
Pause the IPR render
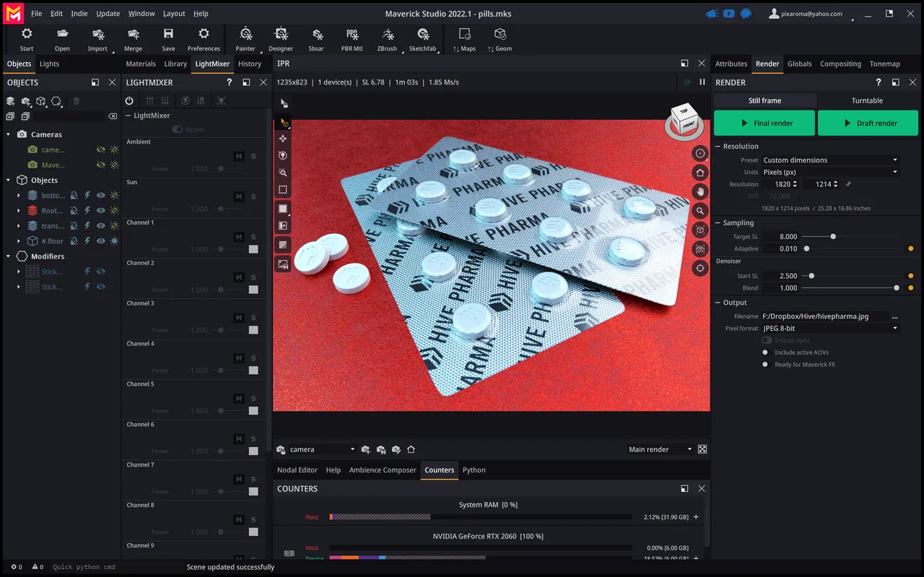pyautogui.click(x=702, y=82)
